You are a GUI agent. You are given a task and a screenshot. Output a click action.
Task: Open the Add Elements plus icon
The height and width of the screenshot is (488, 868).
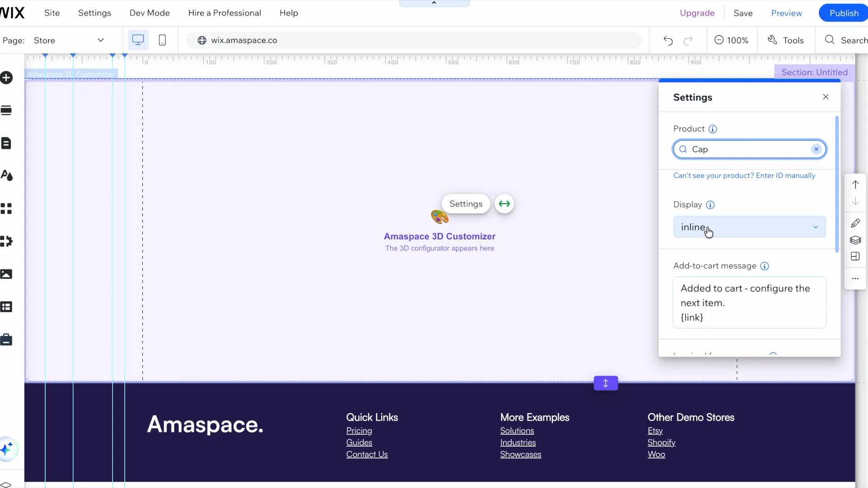[x=6, y=78]
